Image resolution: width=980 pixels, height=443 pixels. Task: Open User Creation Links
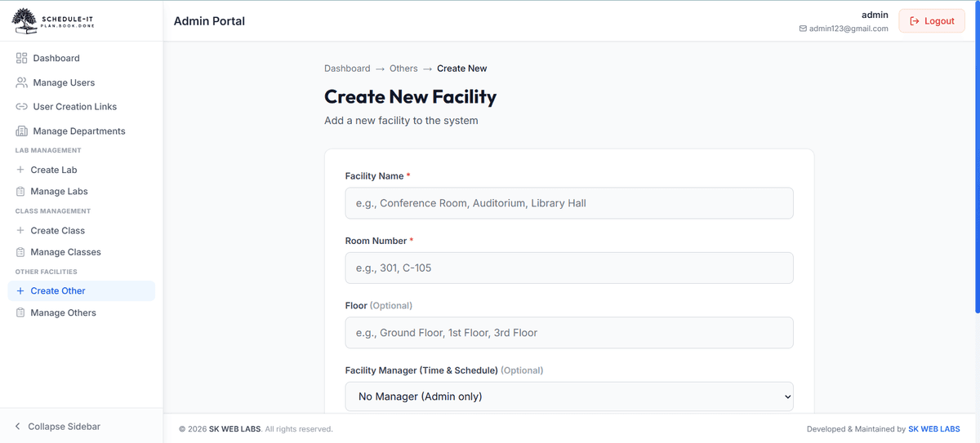point(82,107)
